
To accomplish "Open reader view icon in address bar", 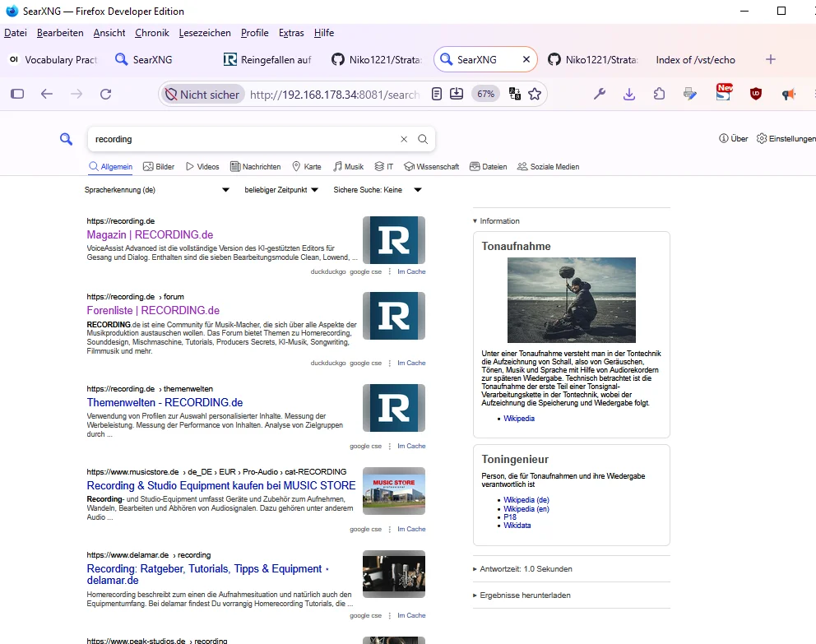I will pyautogui.click(x=437, y=94).
